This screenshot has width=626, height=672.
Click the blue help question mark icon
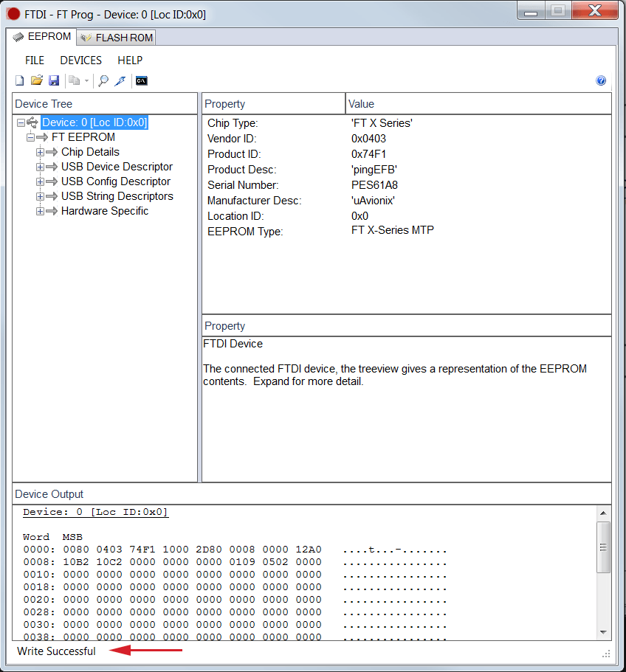pos(601,80)
